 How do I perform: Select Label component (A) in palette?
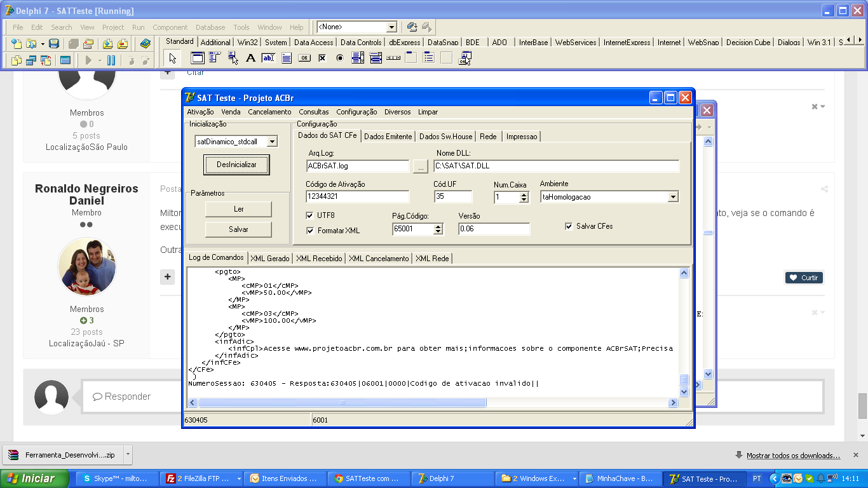tap(250, 58)
